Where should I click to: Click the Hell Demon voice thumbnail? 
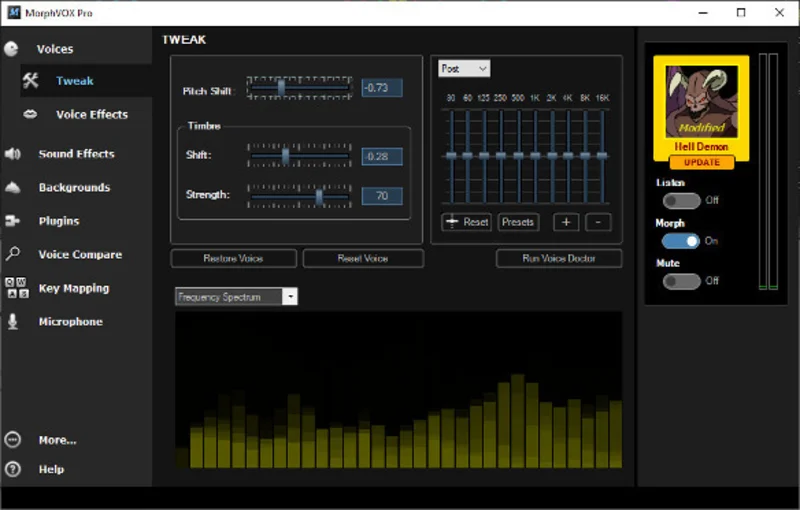pos(701,103)
